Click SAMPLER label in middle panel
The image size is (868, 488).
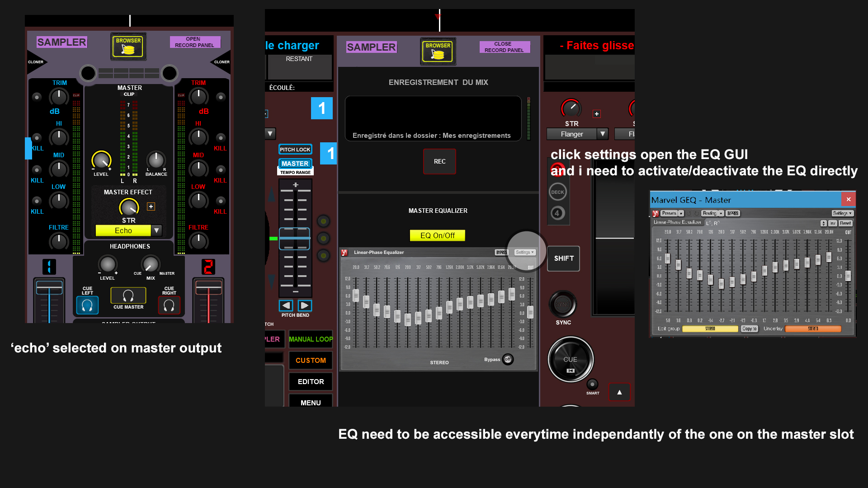(x=371, y=47)
